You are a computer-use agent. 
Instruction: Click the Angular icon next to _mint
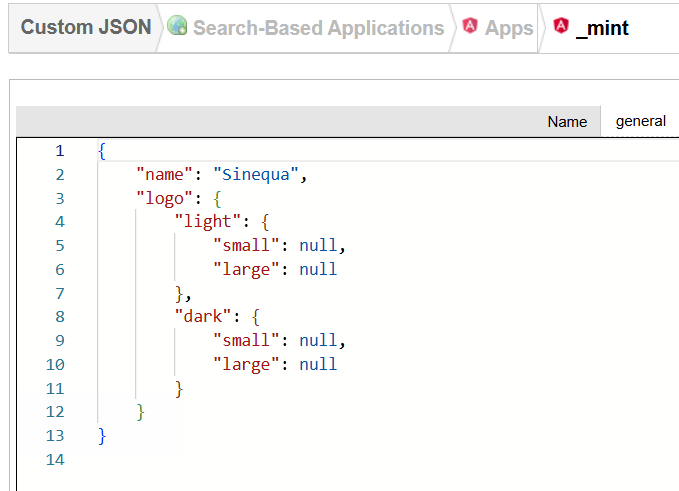[x=561, y=26]
